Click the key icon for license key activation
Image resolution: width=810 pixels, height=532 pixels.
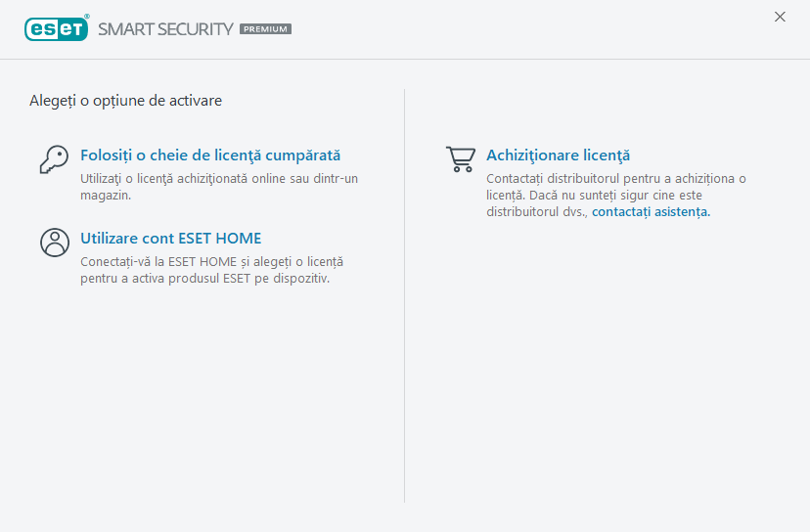coord(54,159)
